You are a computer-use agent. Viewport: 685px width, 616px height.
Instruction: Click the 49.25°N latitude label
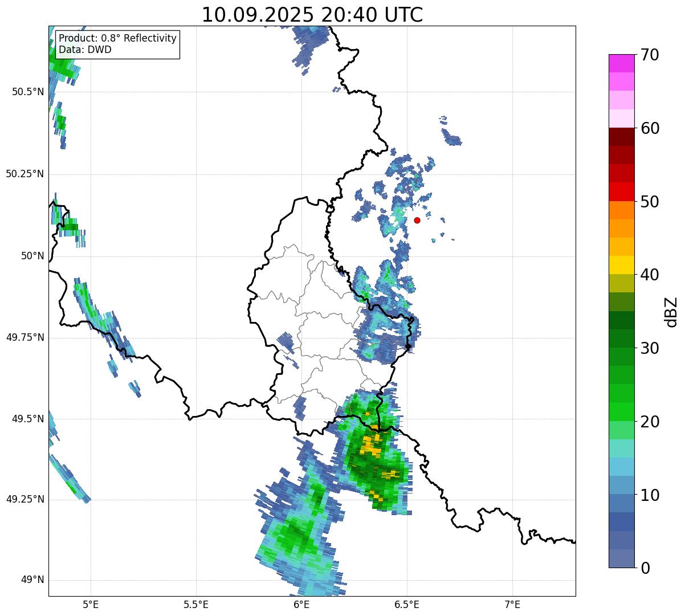[25, 500]
